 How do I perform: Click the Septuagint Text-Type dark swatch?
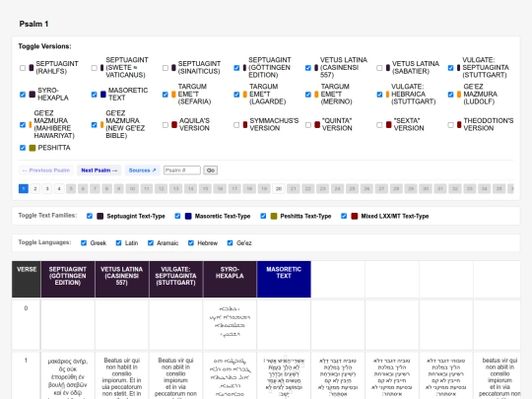[100, 216]
